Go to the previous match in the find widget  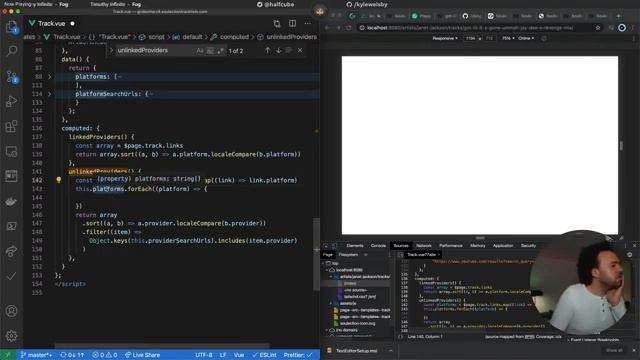[267, 50]
